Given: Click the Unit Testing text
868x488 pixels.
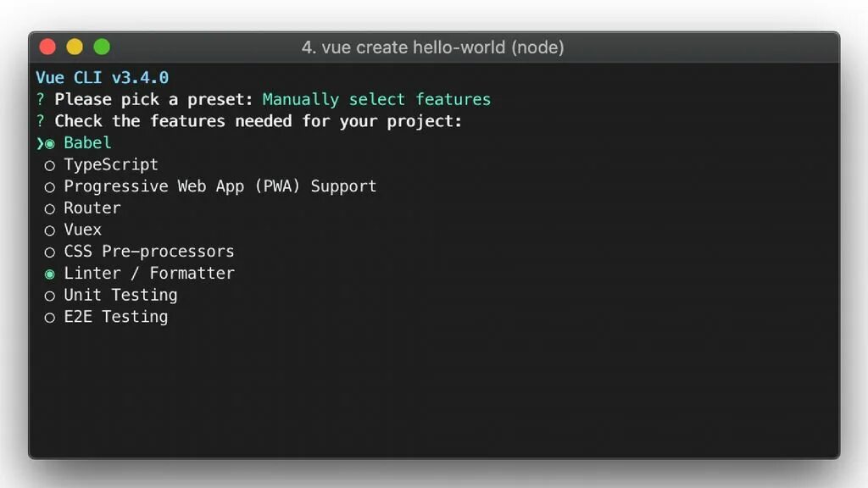Looking at the screenshot, I should coord(120,295).
